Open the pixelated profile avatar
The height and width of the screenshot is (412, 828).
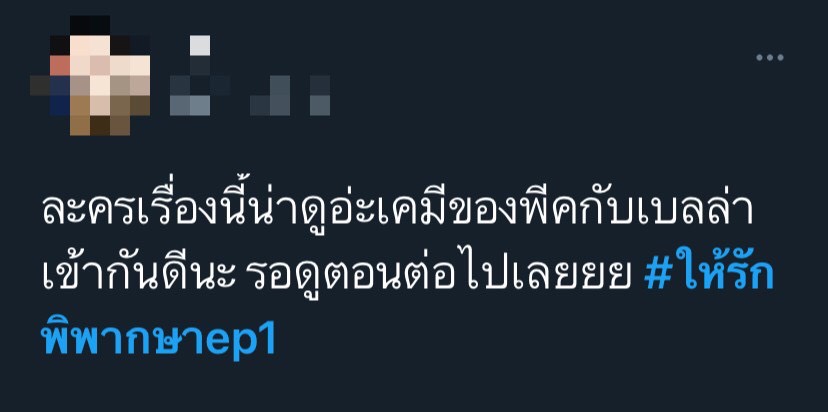pyautogui.click(x=90, y=76)
